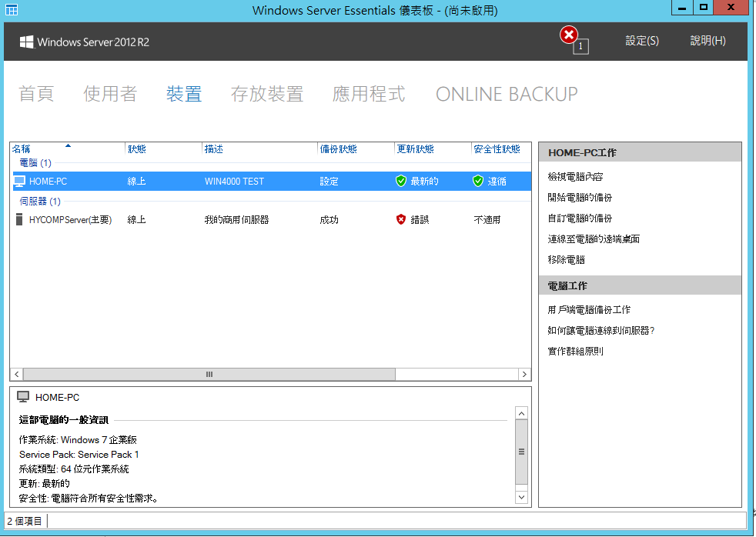This screenshot has height=537, width=756.
Task: Click the 作業系統: Windows 7 企業版 line
Action: coord(78,440)
